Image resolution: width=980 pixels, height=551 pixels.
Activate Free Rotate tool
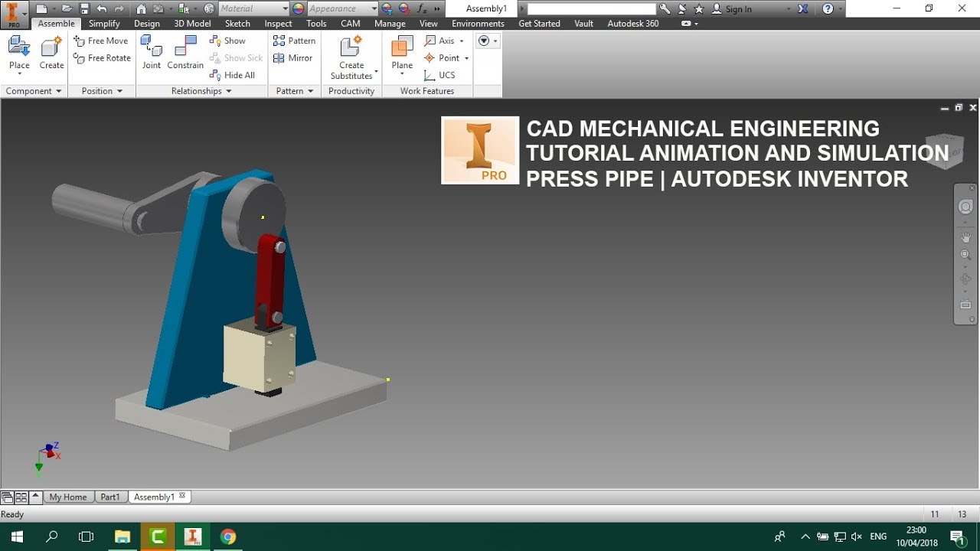coord(102,58)
